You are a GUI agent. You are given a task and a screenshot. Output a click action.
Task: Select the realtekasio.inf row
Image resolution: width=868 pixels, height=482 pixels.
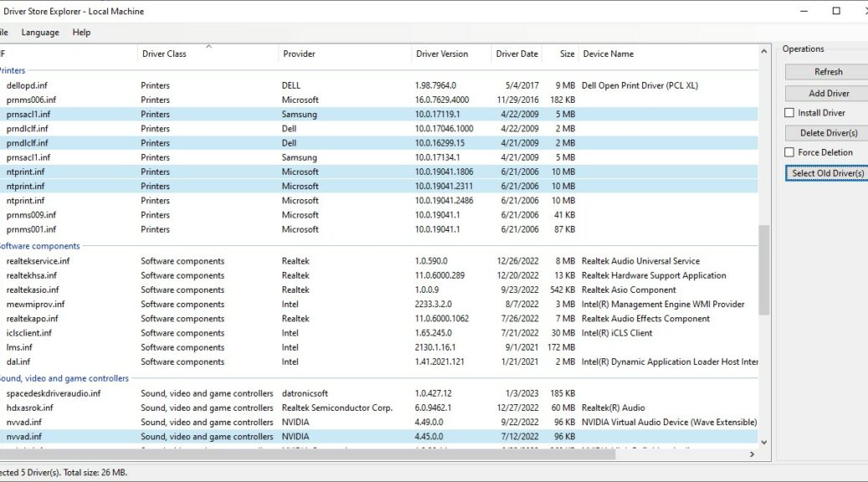(379, 290)
